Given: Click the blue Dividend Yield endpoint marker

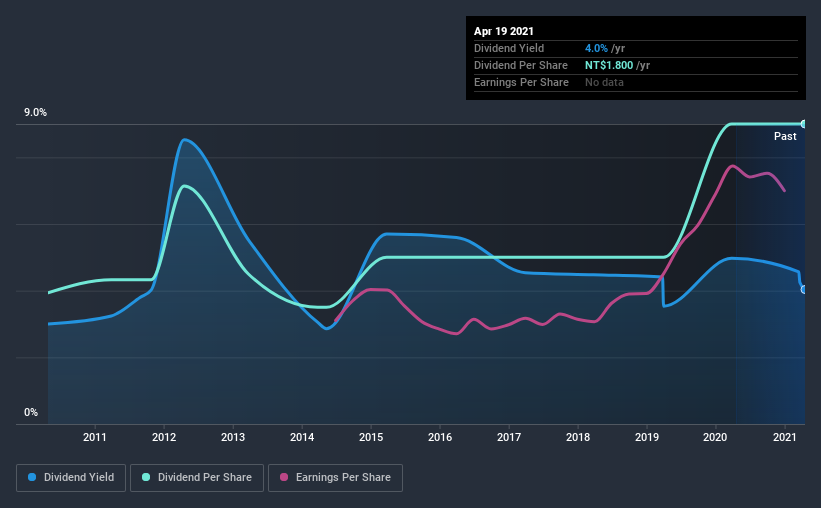Looking at the screenshot, I should pyautogui.click(x=803, y=289).
